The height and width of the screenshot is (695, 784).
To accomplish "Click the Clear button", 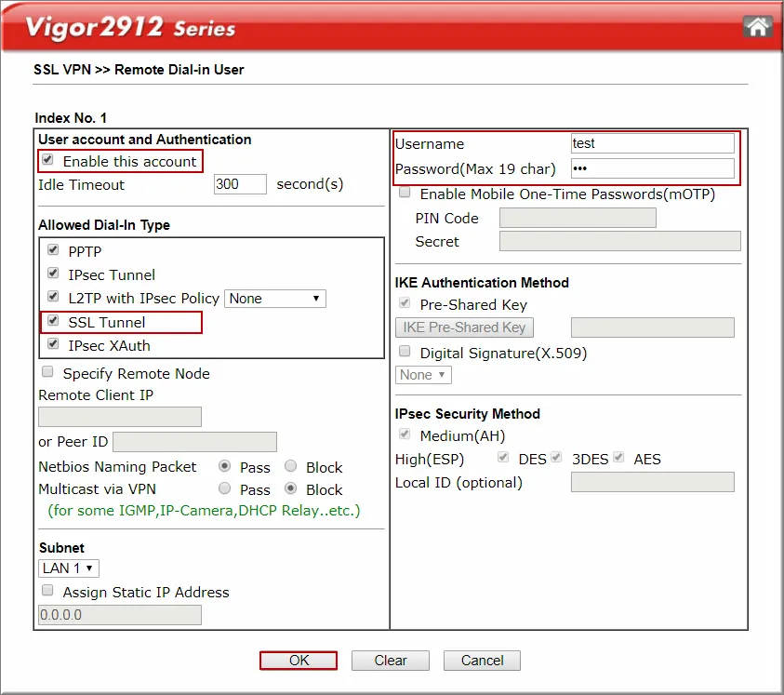I will pyautogui.click(x=390, y=661).
